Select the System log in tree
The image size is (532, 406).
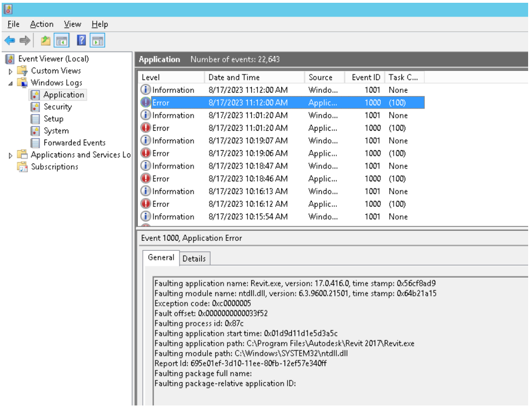coord(56,131)
